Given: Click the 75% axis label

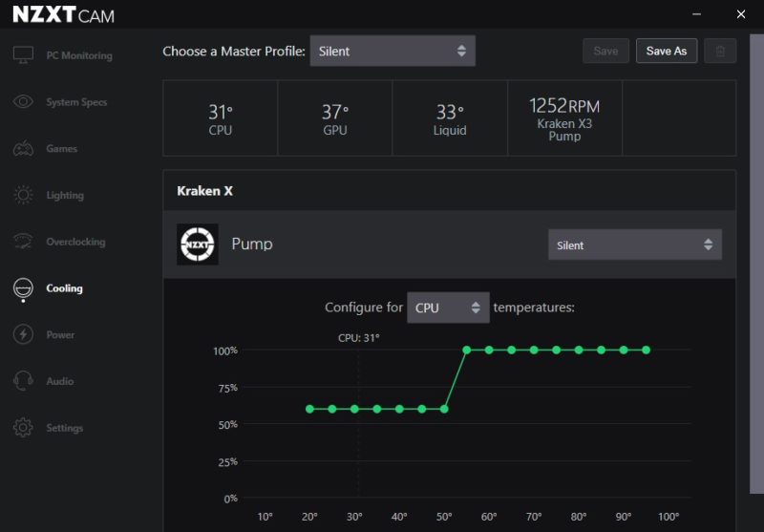Looking at the screenshot, I should [227, 388].
